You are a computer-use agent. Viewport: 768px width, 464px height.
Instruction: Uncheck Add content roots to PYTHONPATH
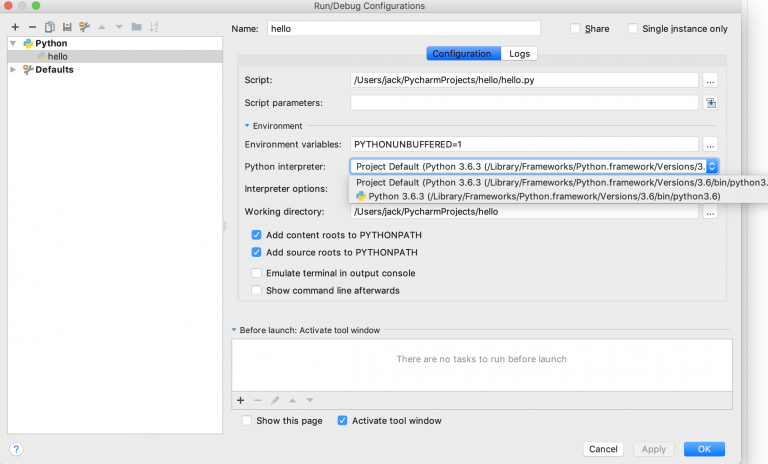[257, 235]
